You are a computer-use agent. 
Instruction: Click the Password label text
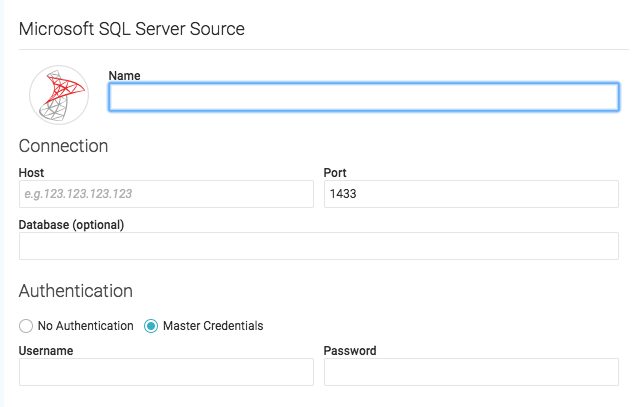350,351
